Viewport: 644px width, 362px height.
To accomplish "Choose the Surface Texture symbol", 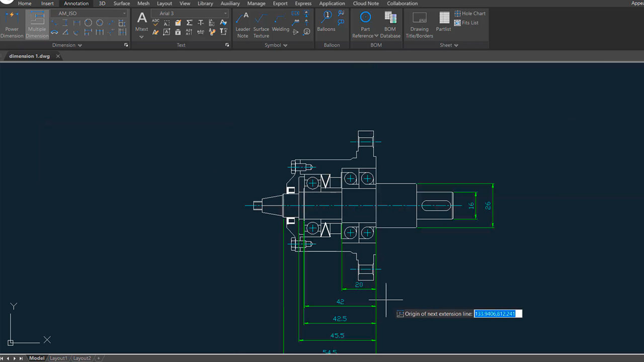I will (x=261, y=25).
